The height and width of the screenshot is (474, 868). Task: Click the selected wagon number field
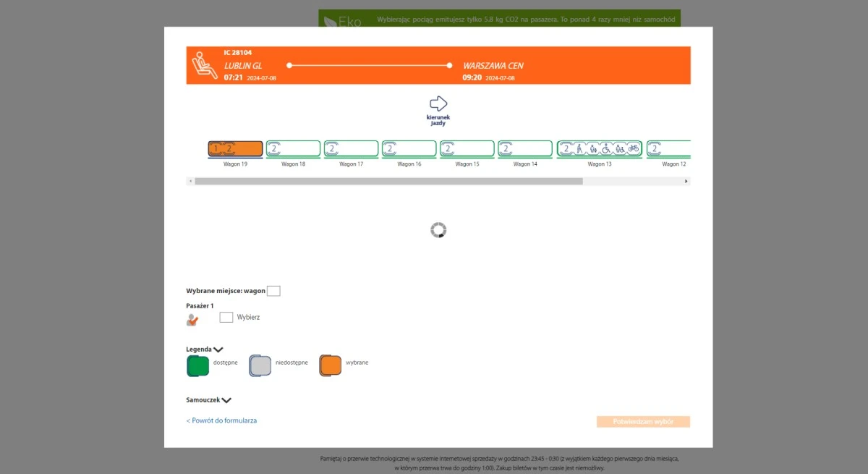[273, 291]
